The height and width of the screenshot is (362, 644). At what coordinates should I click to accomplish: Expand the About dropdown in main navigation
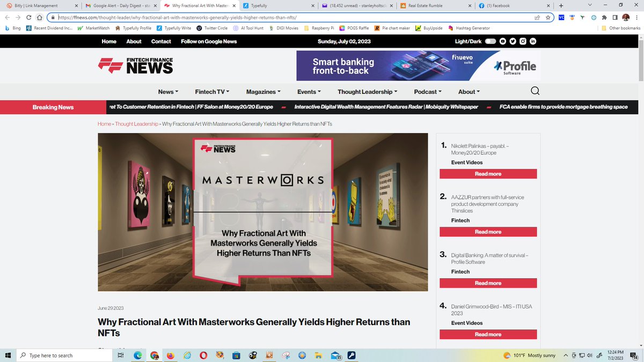point(469,92)
